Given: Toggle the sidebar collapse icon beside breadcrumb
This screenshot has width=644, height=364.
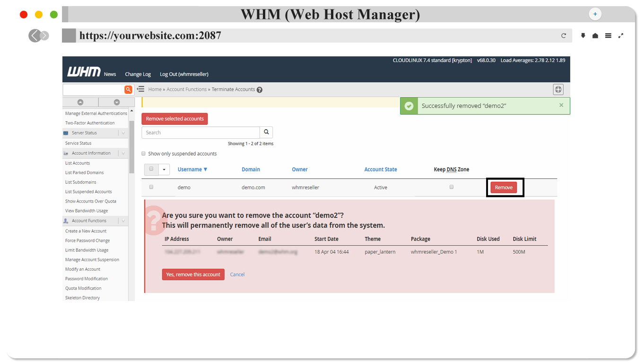Looking at the screenshot, I should tap(140, 89).
